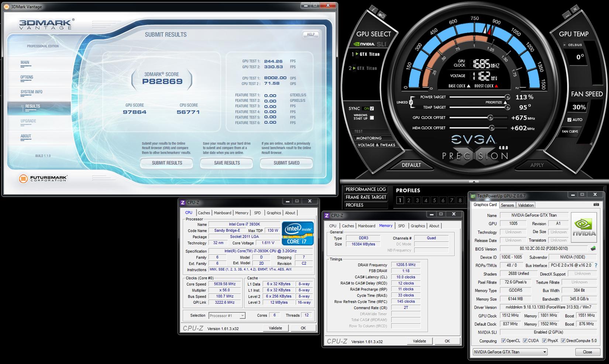Open the Mainboard tab in CPU-Z CPU window
This screenshot has width=609, height=364.
223,213
